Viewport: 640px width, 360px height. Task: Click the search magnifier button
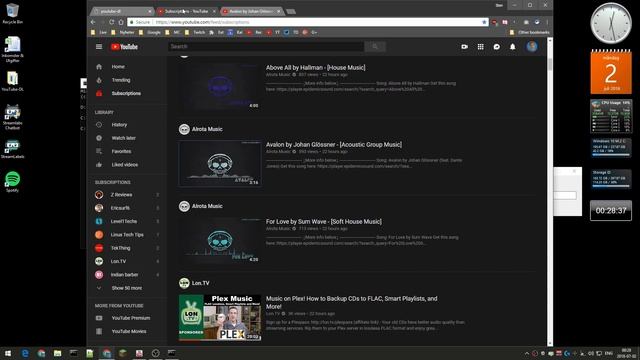(375, 47)
